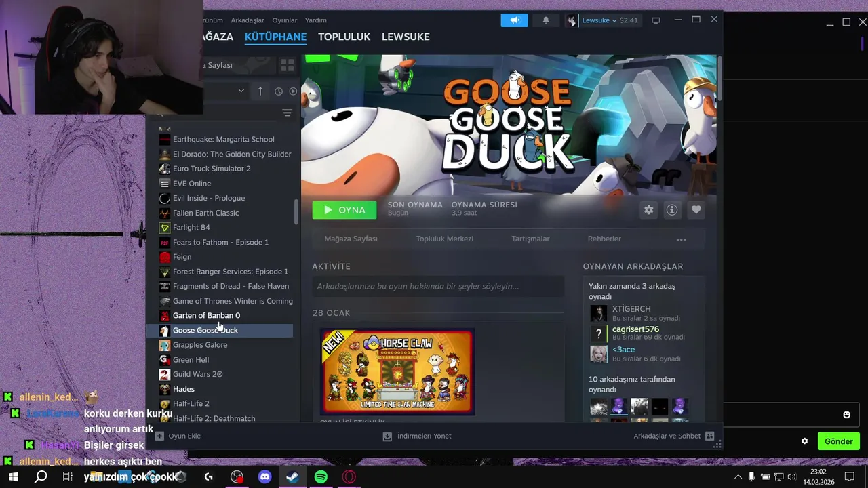Viewport: 868px width, 488px height.
Task: Expand the three-dots more links menu
Action: (681, 239)
